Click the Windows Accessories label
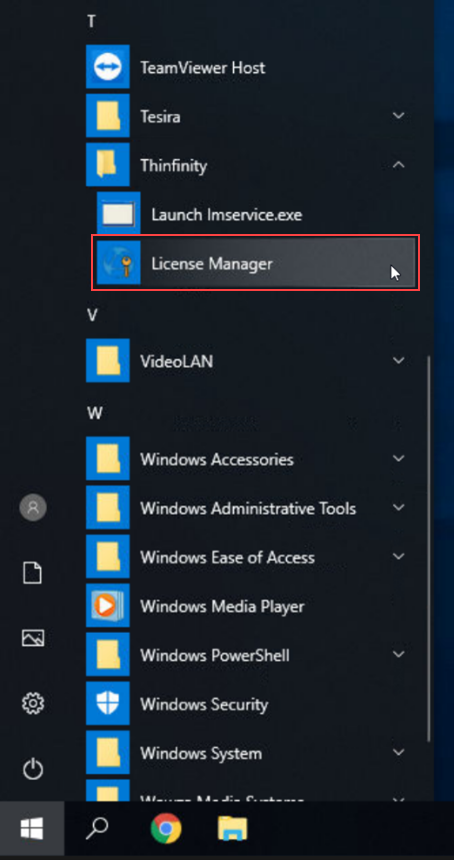This screenshot has width=454, height=860. click(217, 459)
